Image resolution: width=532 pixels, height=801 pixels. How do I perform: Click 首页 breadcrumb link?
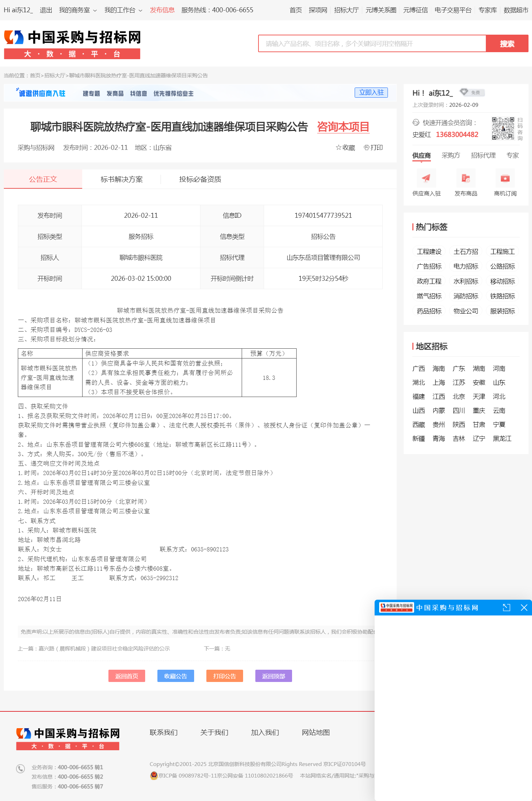tap(35, 75)
